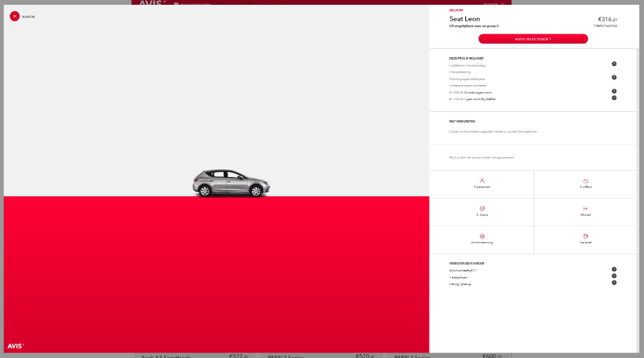Click the panel's vertical scrollbar

tap(638, 137)
